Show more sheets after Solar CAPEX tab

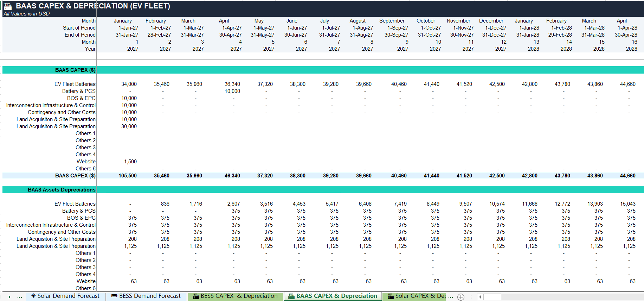(x=451, y=296)
